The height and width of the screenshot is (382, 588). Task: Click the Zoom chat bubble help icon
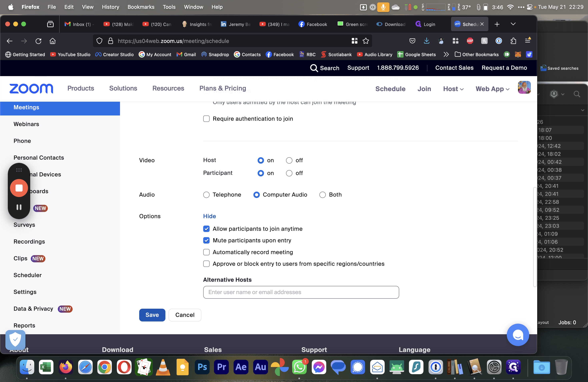pos(518,335)
